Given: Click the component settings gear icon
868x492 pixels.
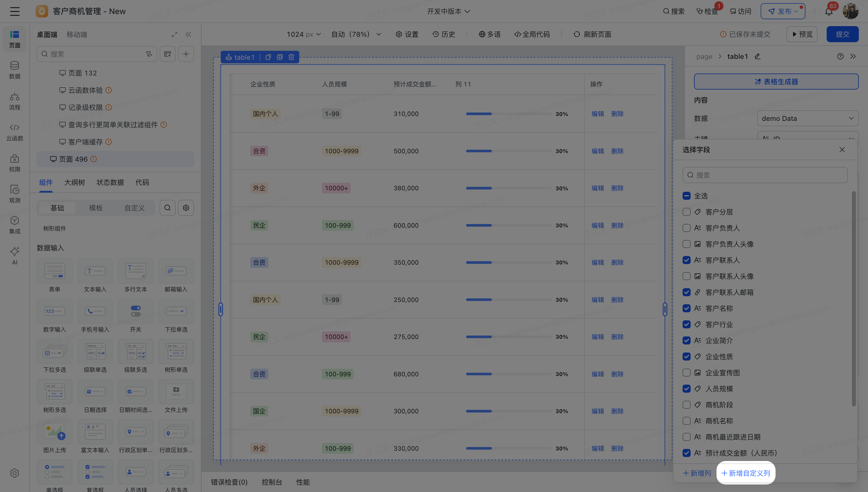Looking at the screenshot, I should pos(186,208).
